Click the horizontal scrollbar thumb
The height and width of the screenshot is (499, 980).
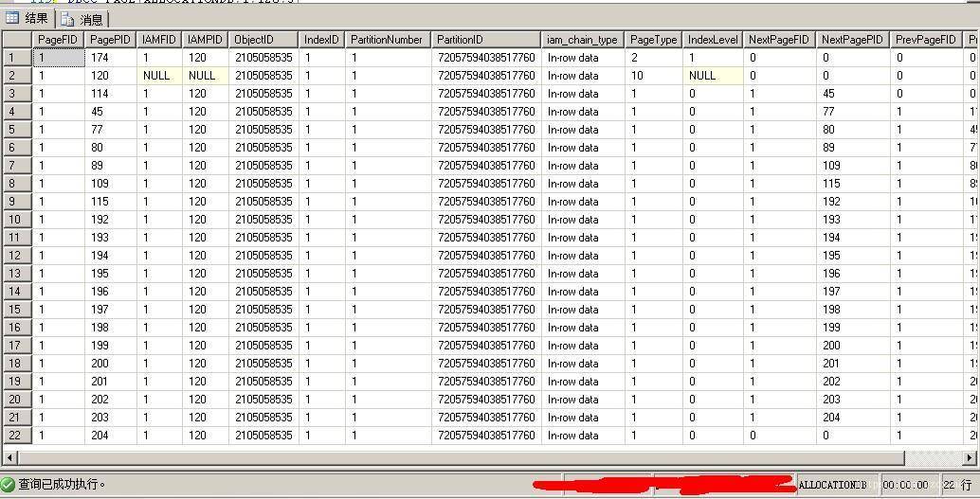coord(462,457)
